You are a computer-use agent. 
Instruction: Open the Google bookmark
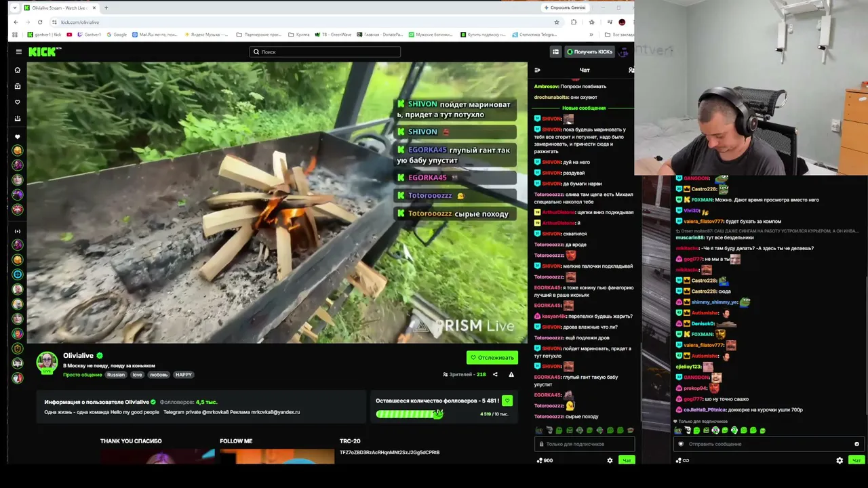pyautogui.click(x=116, y=35)
